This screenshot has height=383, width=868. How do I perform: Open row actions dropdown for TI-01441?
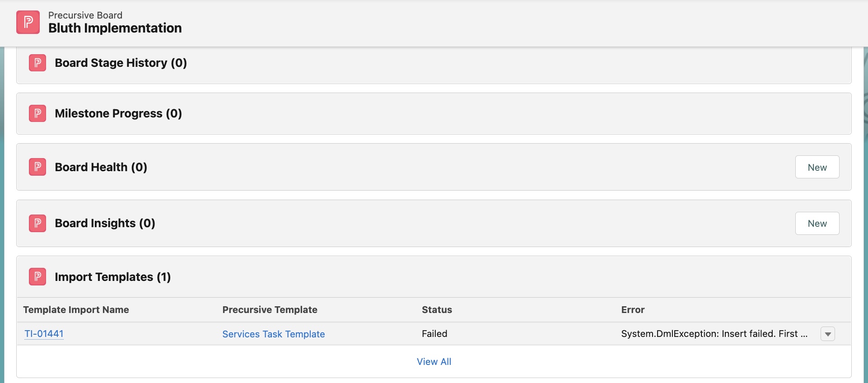click(827, 334)
